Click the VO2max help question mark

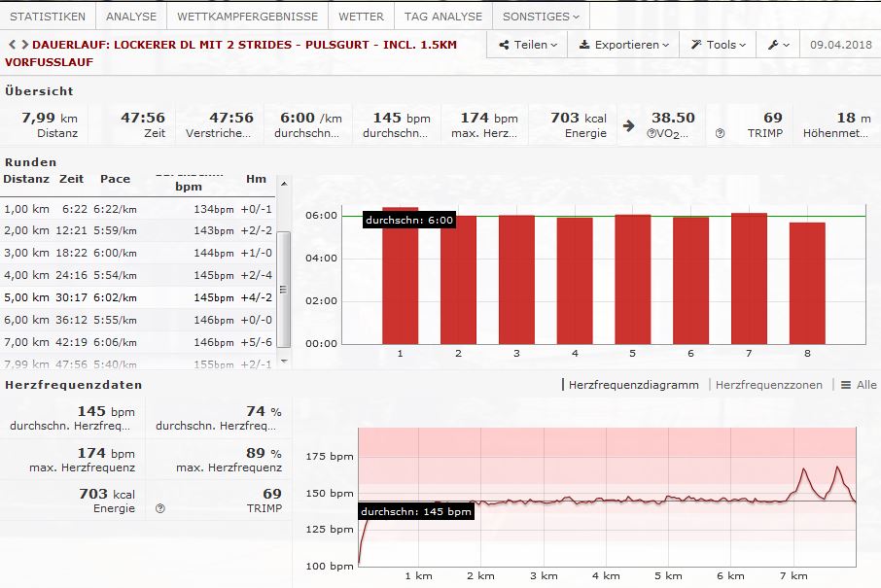coord(651,133)
